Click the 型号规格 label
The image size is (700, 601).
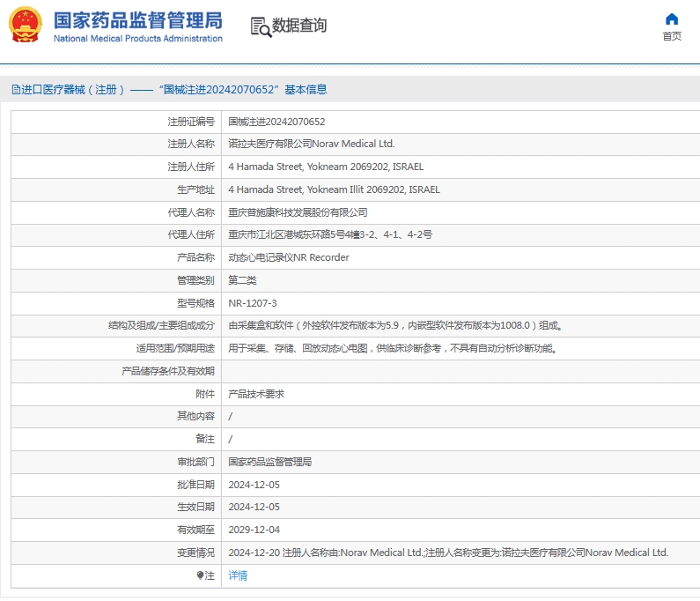point(195,303)
